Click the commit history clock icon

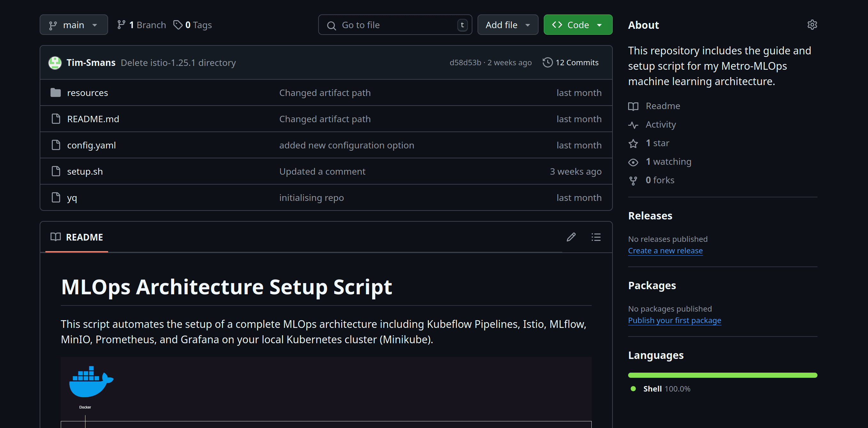point(548,63)
